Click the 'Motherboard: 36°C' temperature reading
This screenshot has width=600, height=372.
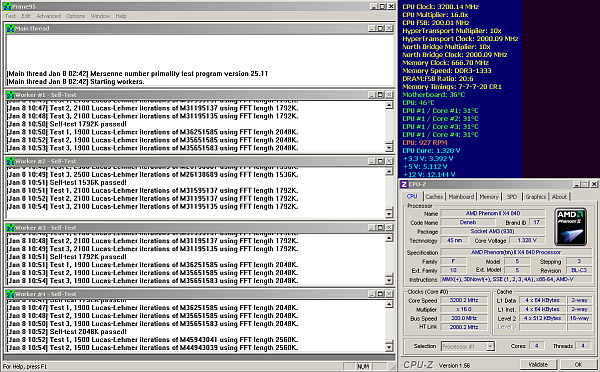[434, 95]
